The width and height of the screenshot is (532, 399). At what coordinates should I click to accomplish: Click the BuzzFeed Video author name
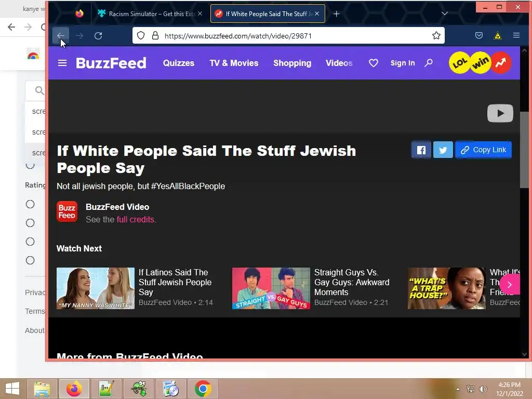click(x=117, y=207)
